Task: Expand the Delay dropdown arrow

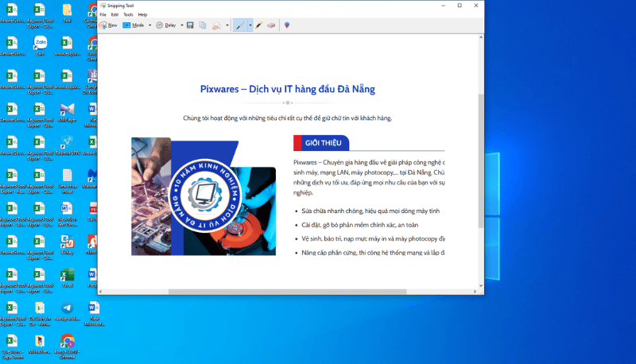Action: (180, 25)
